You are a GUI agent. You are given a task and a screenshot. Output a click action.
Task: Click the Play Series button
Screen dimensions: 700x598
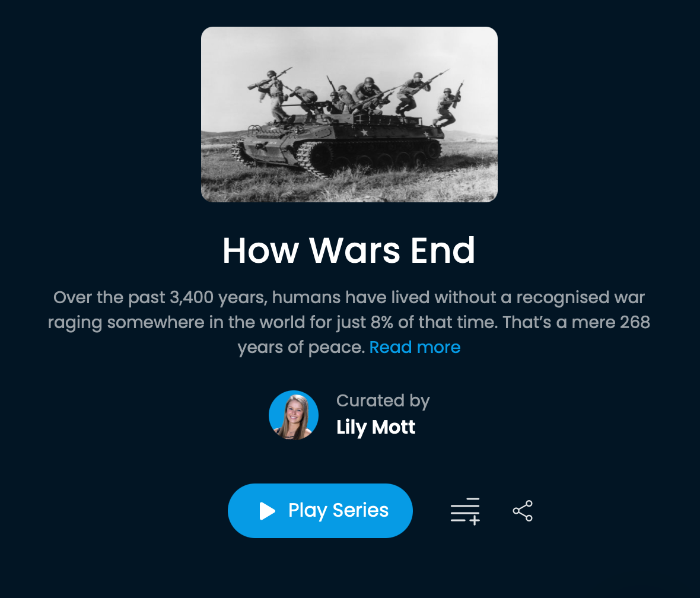pos(320,510)
